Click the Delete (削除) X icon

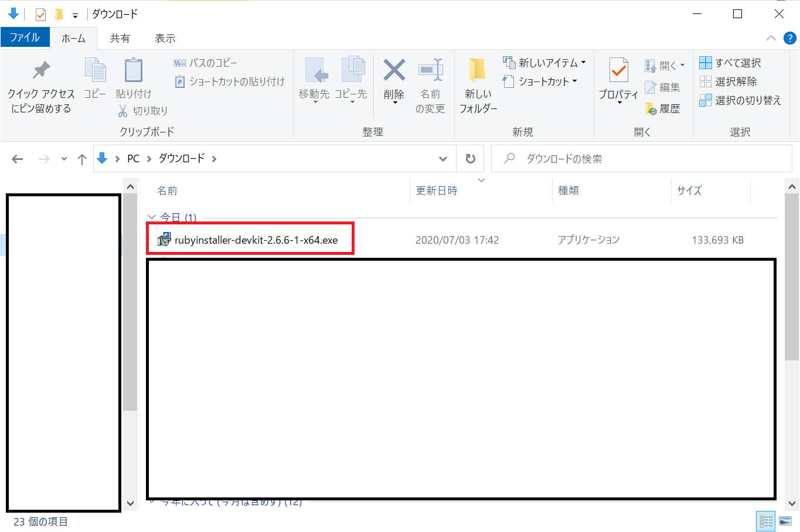tap(394, 70)
